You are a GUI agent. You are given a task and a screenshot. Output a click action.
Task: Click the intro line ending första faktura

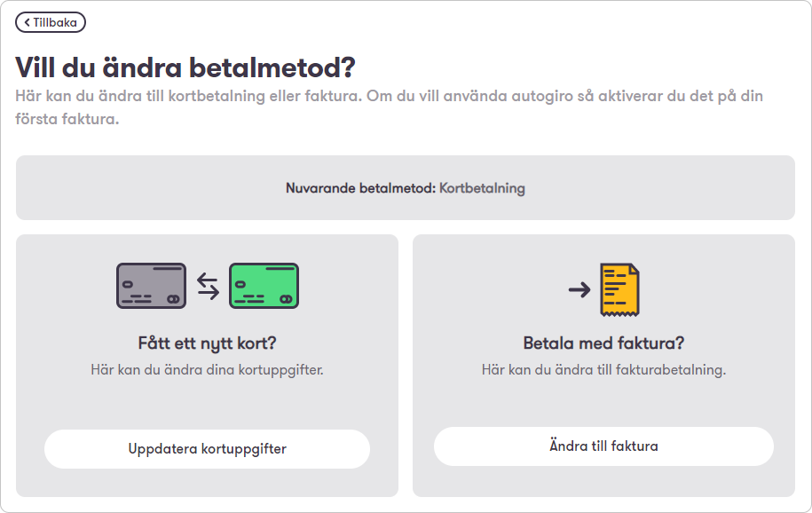pos(67,119)
